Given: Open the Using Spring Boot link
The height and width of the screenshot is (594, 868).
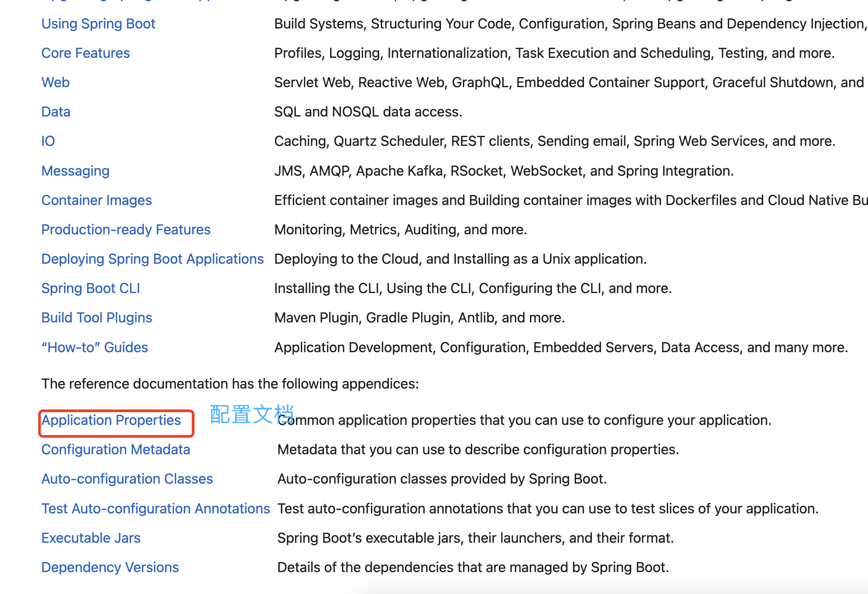Looking at the screenshot, I should 98,24.
